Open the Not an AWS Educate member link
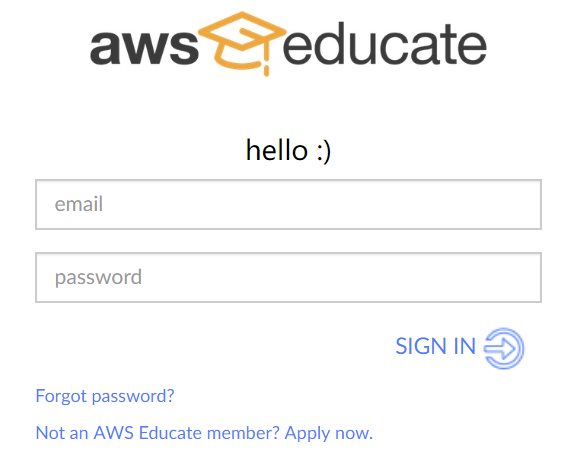 pyautogui.click(x=158, y=433)
